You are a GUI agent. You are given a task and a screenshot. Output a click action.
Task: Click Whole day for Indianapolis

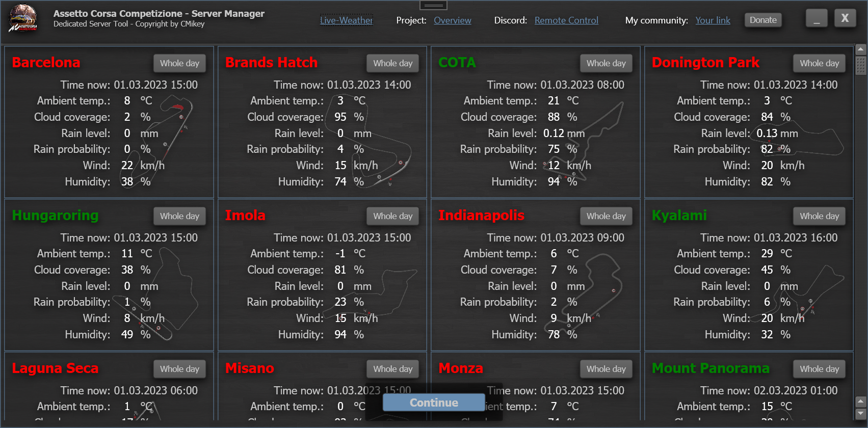[x=606, y=216]
